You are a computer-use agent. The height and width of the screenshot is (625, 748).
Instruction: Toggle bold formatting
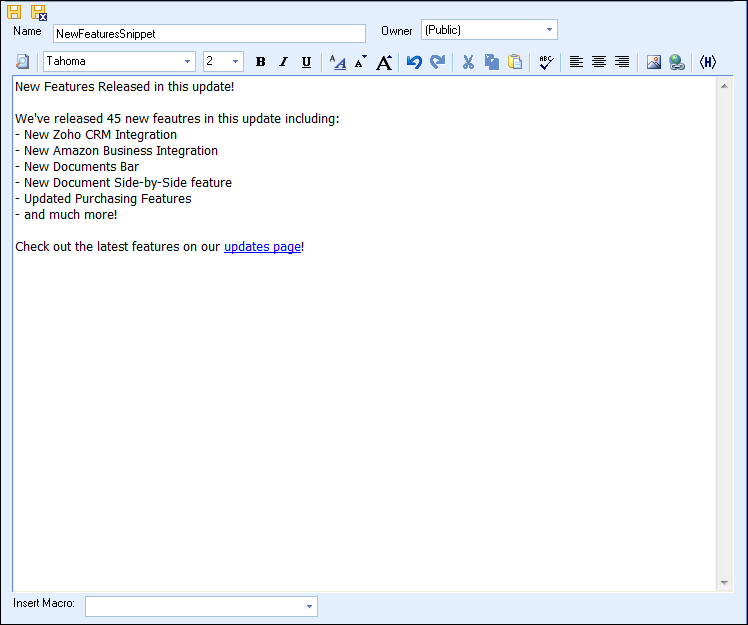point(261,62)
